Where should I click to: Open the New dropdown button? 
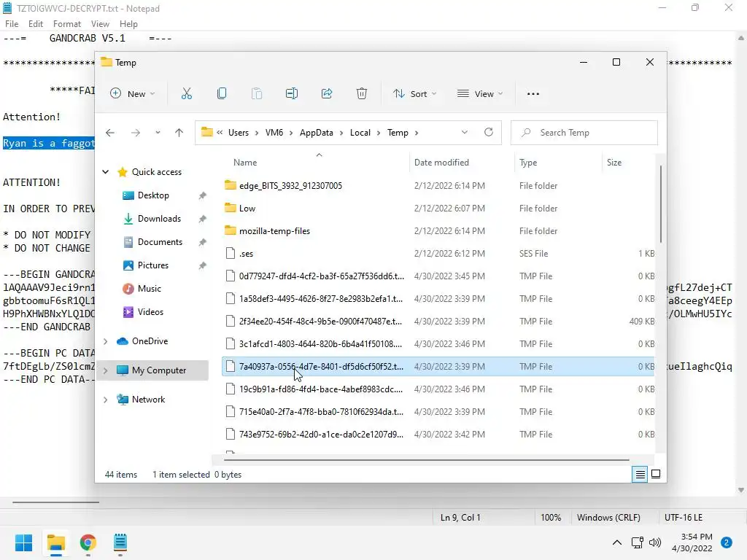click(x=133, y=94)
